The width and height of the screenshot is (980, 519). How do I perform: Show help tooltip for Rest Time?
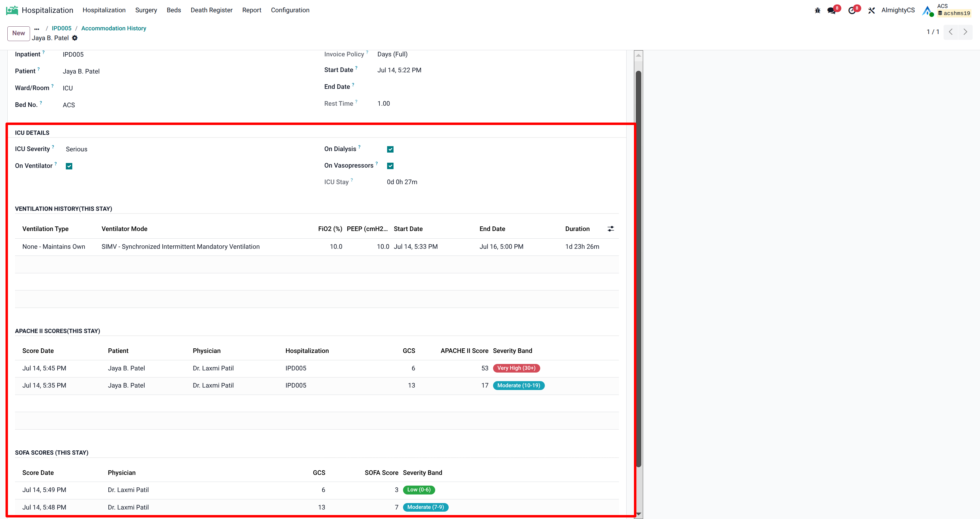click(x=356, y=101)
